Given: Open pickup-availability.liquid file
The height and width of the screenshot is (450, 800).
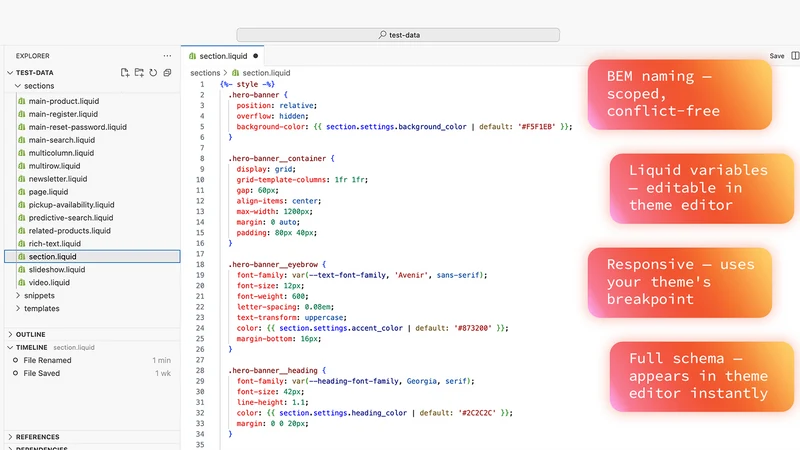Looking at the screenshot, I should [71, 205].
